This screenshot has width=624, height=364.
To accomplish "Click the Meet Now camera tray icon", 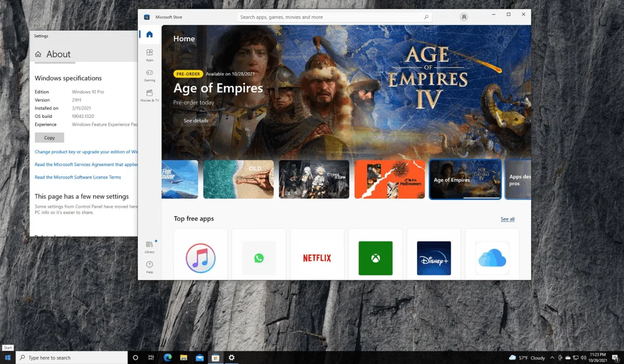I will click(x=560, y=358).
